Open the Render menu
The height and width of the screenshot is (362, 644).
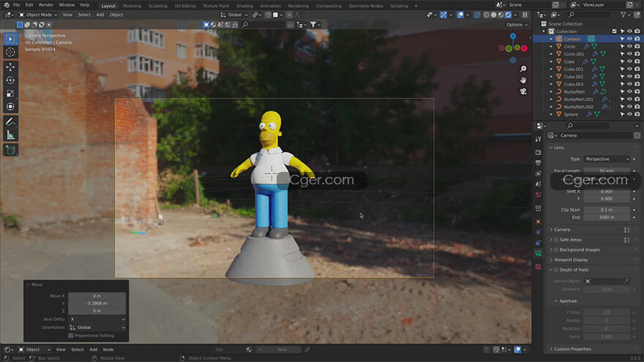pos(46,5)
